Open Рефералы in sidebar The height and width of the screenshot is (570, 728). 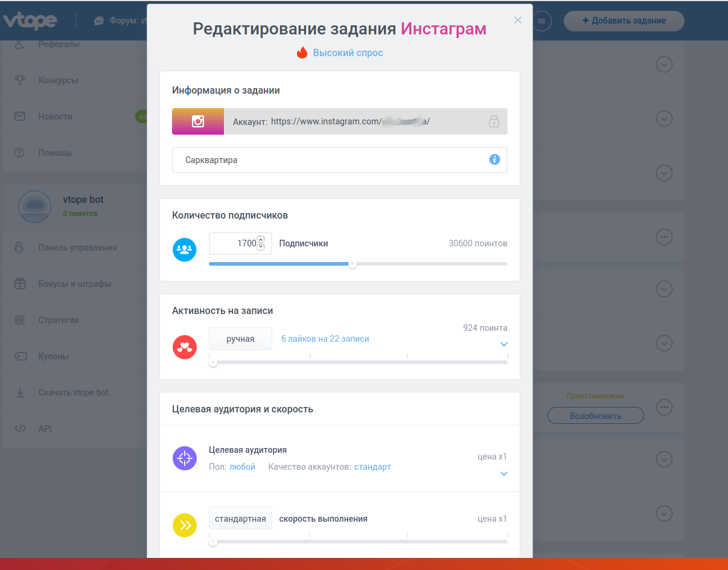point(59,44)
